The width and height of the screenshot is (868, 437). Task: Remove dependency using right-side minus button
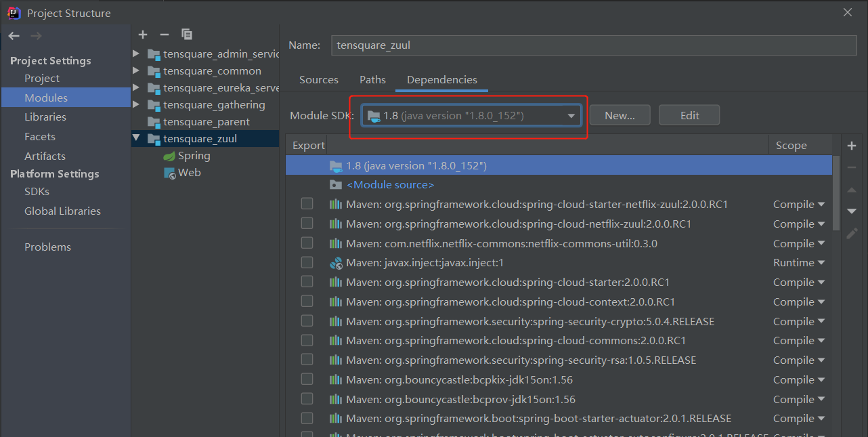point(852,167)
